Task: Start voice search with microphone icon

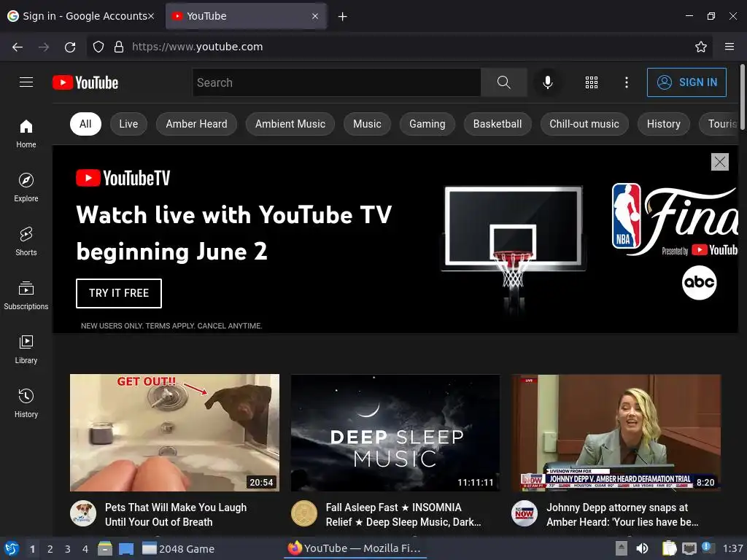Action: tap(548, 82)
